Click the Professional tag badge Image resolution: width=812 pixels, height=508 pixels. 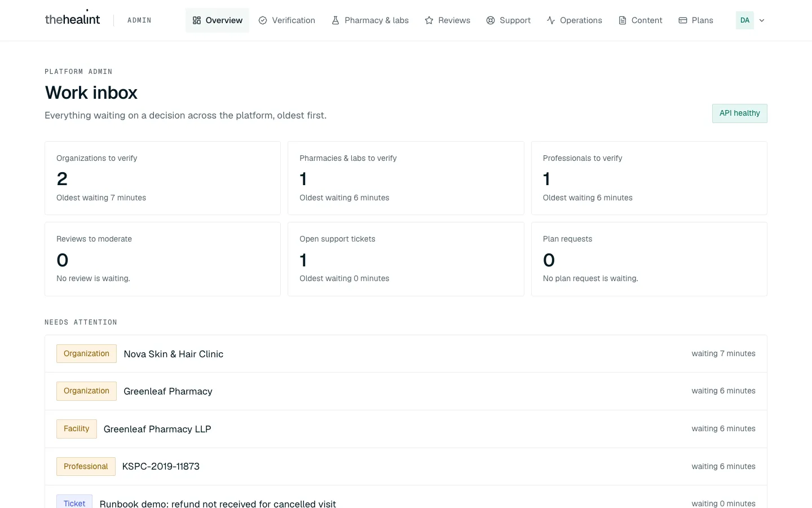click(86, 467)
